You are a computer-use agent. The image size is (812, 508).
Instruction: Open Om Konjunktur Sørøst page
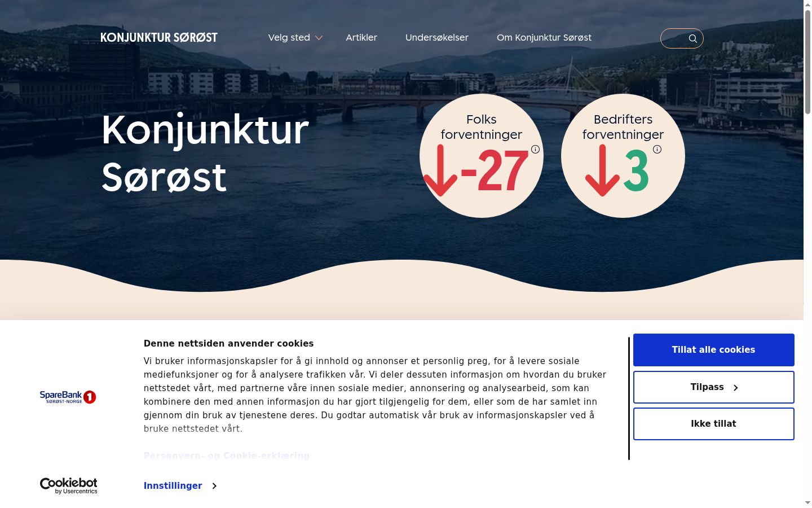coord(544,38)
